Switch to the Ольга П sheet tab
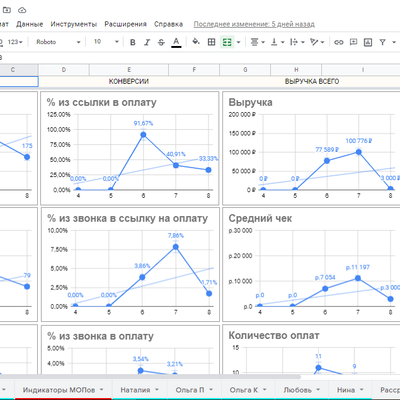400x400 pixels. tap(190, 390)
